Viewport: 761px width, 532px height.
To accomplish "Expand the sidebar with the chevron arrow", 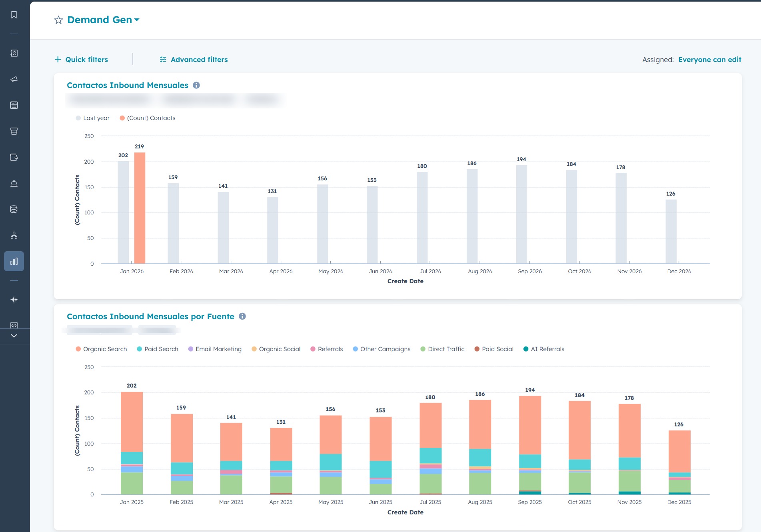I will [14, 336].
